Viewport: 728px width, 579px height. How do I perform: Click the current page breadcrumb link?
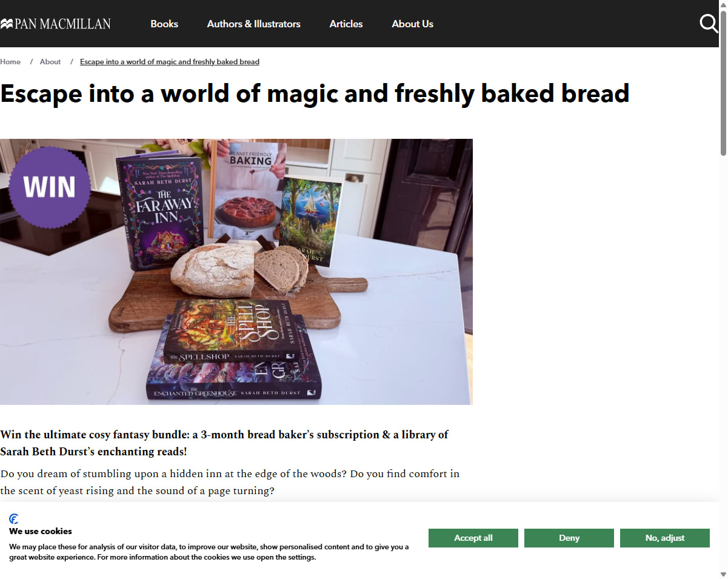click(170, 62)
